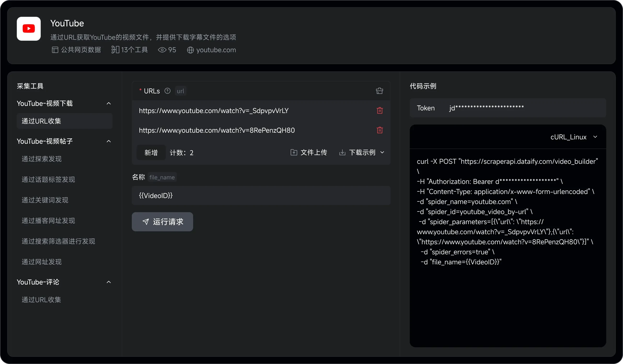The width and height of the screenshot is (623, 364).
Task: Click the tools icon next to 13个工具
Action: point(115,50)
